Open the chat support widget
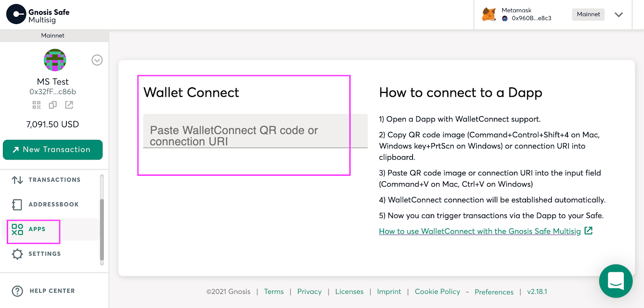 pos(616,281)
